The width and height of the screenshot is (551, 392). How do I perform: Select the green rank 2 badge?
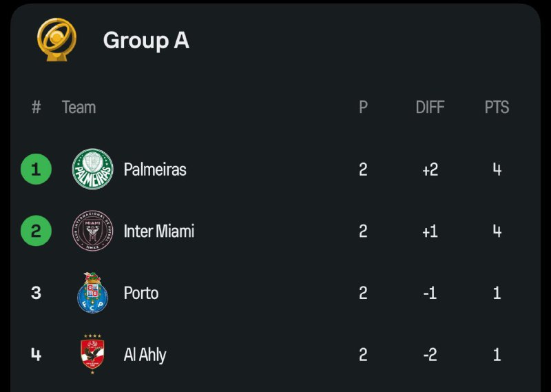pos(37,231)
